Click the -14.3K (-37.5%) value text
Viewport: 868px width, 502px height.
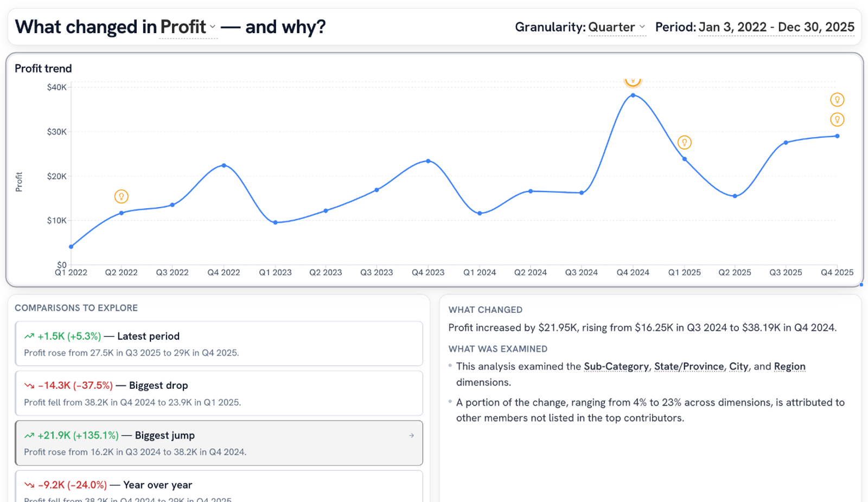click(x=75, y=385)
